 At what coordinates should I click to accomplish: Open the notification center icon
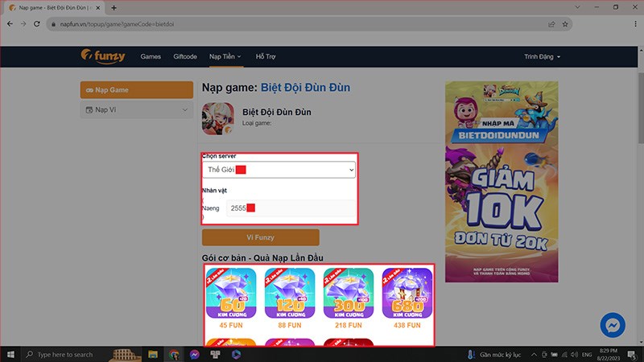click(632, 355)
